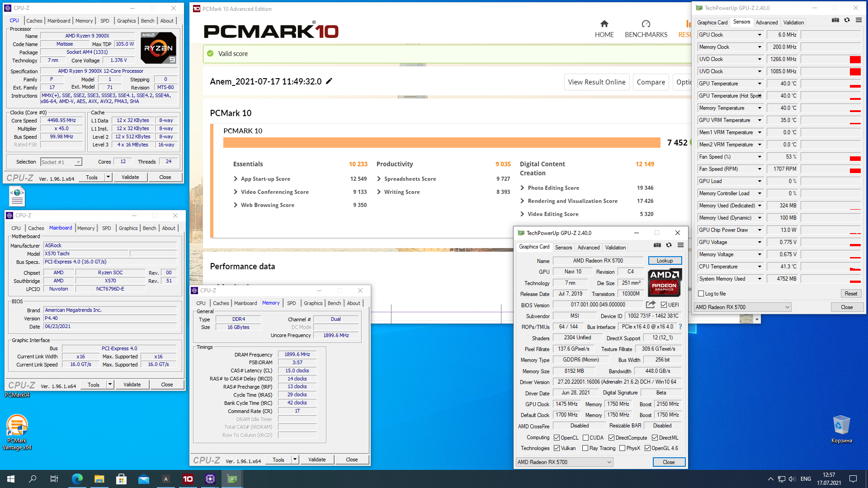Viewport: 868px width, 488px height.
Task: Toggle DirectML checkbox
Action: click(655, 438)
